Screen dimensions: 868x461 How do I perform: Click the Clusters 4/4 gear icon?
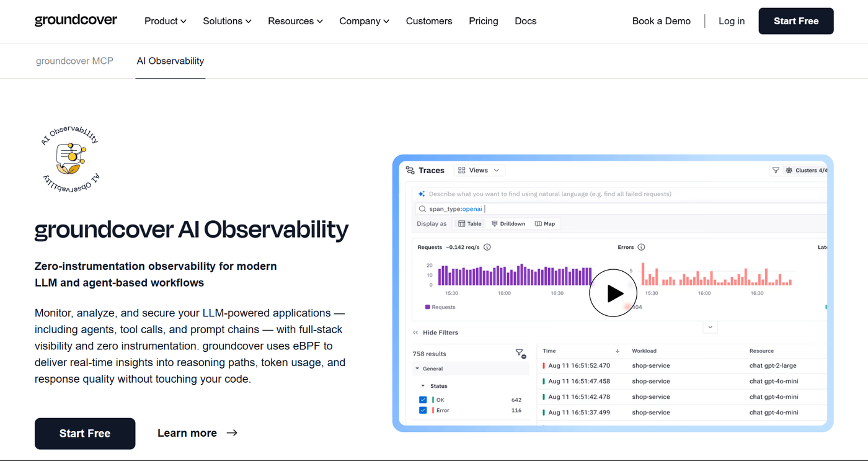(789, 170)
